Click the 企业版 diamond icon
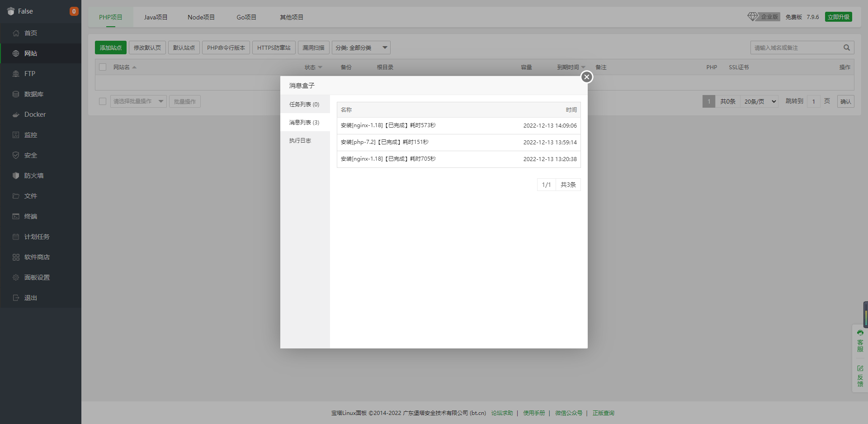Image resolution: width=868 pixels, height=424 pixels. click(752, 17)
